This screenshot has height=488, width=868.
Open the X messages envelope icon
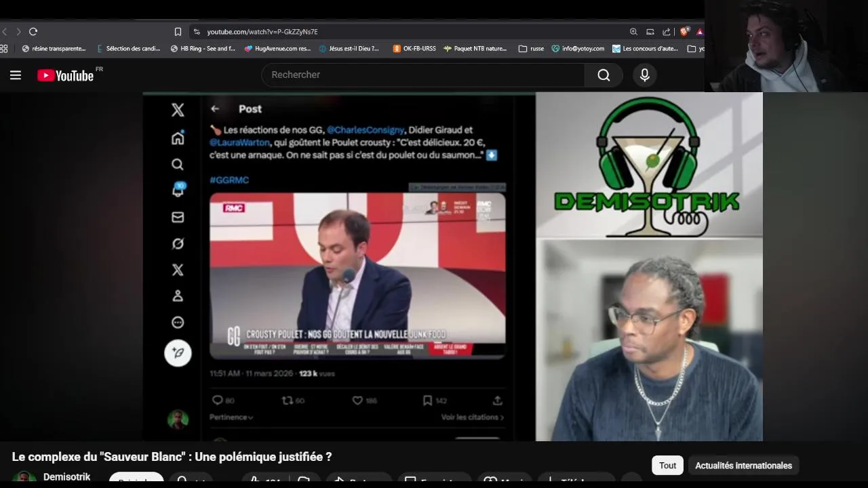click(178, 217)
